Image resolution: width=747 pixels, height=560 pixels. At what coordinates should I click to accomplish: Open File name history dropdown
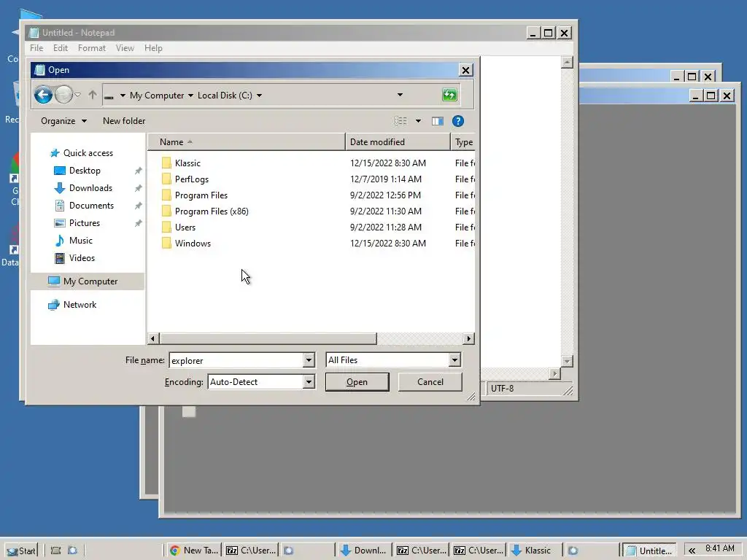click(x=309, y=360)
